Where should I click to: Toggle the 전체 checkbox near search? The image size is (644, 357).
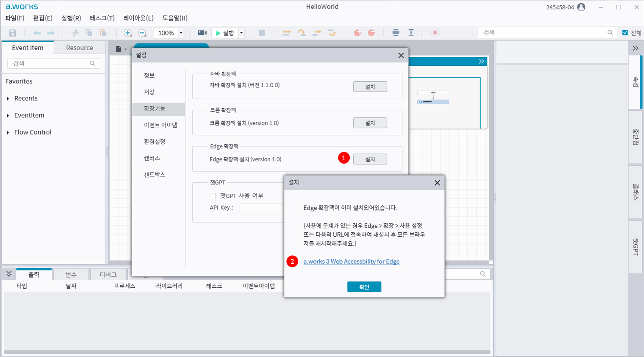click(x=625, y=33)
